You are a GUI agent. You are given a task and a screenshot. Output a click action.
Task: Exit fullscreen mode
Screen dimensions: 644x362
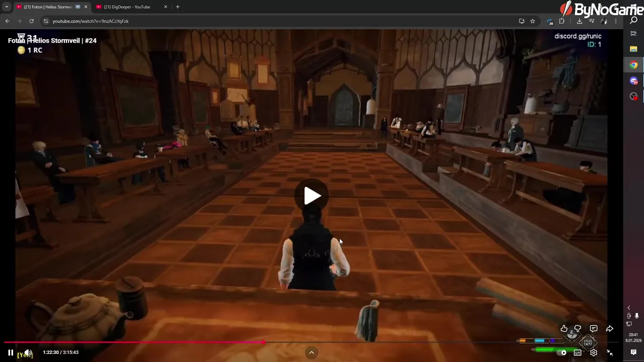(610, 352)
